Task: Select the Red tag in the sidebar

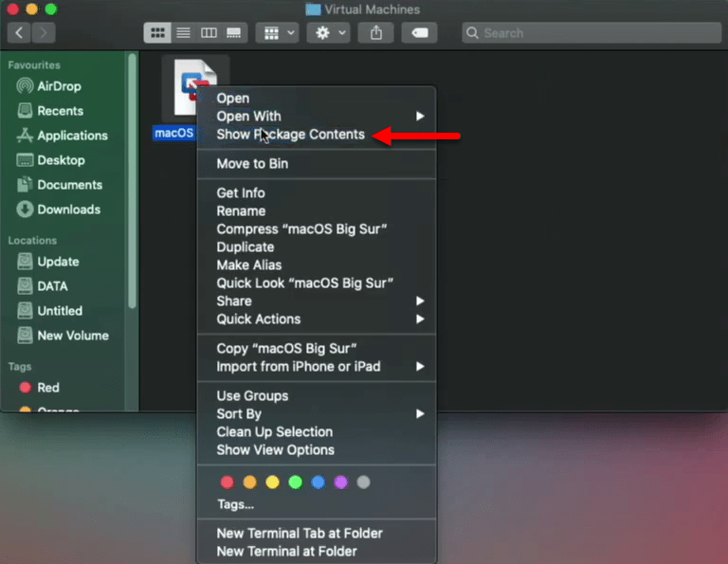Action: coord(39,388)
